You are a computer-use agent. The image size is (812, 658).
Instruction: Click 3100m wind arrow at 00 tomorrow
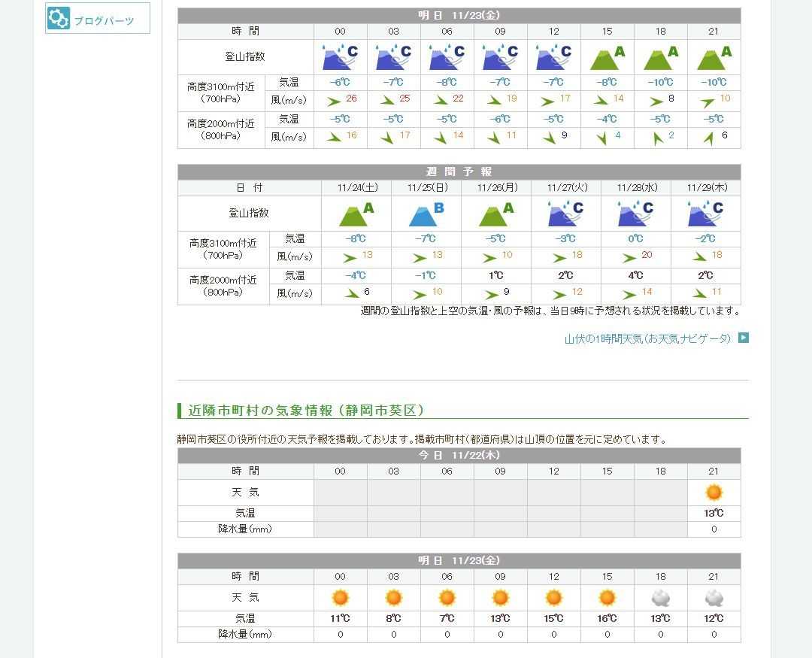[333, 102]
